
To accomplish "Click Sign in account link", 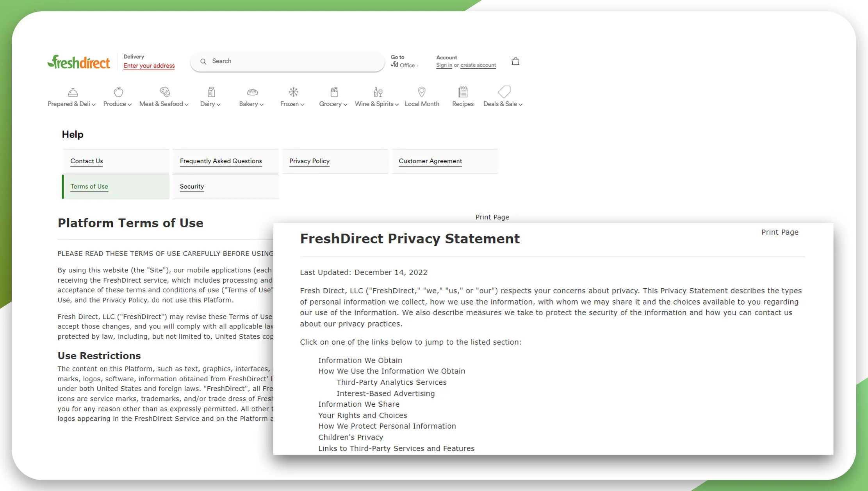I will click(444, 65).
